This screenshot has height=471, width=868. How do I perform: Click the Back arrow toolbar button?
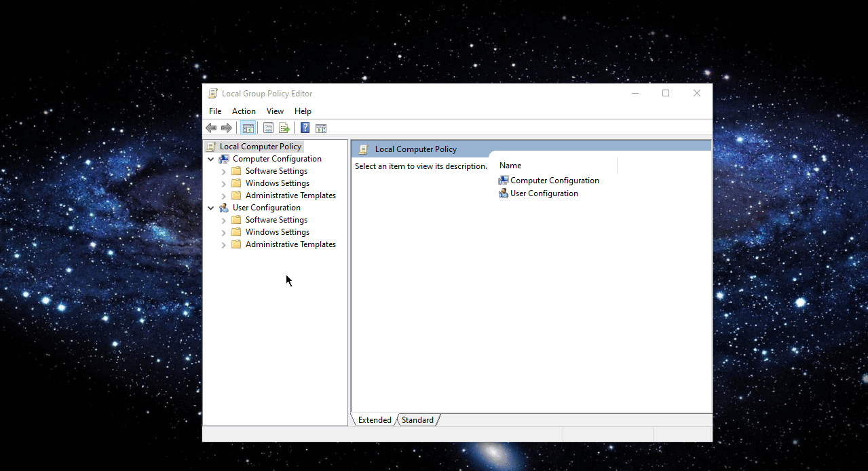211,128
